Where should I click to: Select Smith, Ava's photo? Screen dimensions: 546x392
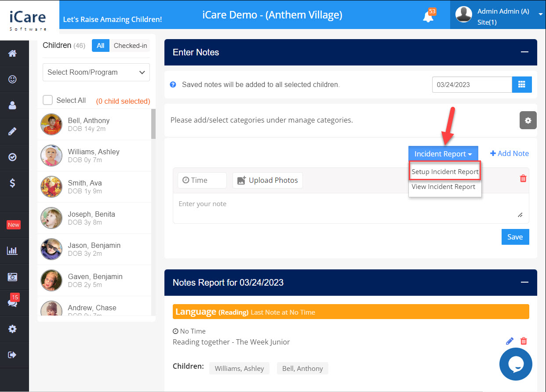pyautogui.click(x=51, y=187)
